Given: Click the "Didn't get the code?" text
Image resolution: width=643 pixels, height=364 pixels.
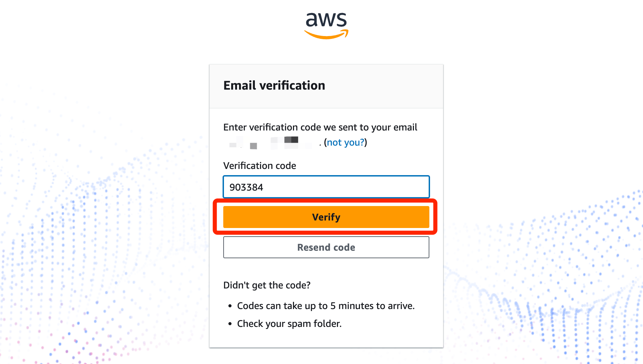Looking at the screenshot, I should (x=267, y=285).
